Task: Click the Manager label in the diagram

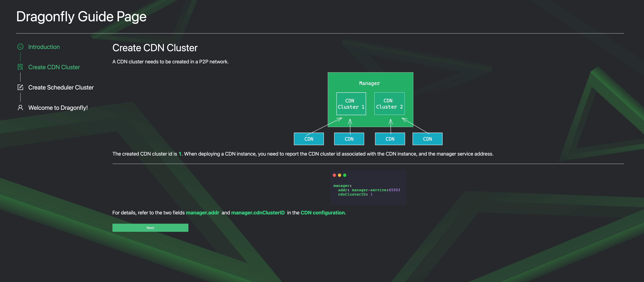Action: [369, 83]
